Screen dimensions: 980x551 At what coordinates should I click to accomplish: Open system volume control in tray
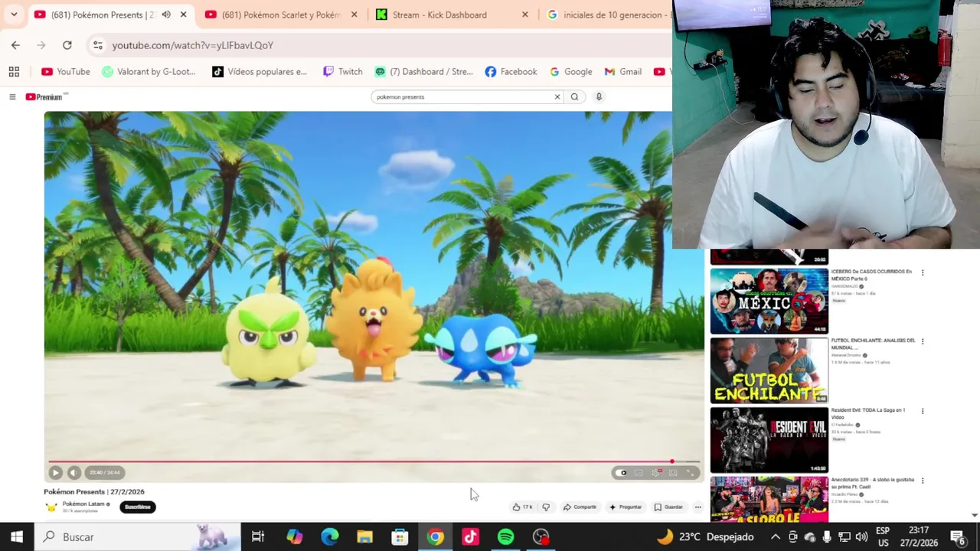coord(861,536)
